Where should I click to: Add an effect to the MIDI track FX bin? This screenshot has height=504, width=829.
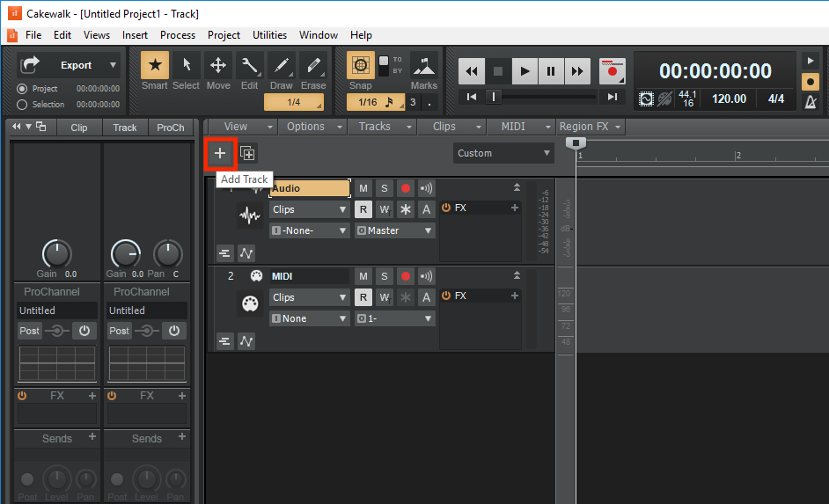point(515,296)
